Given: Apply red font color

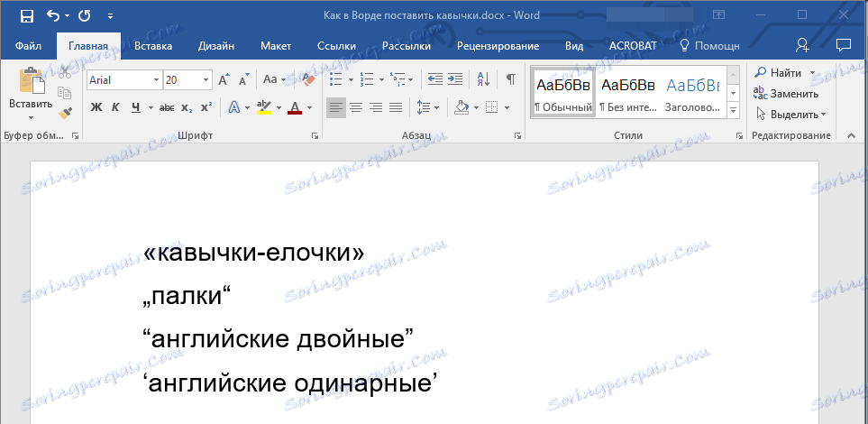Looking at the screenshot, I should coord(295,107).
